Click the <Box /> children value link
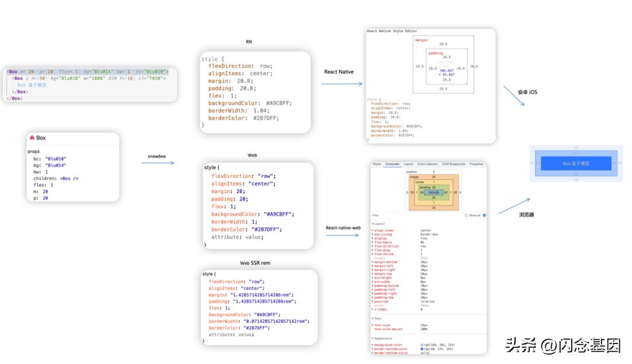632x364 pixels. click(69, 178)
